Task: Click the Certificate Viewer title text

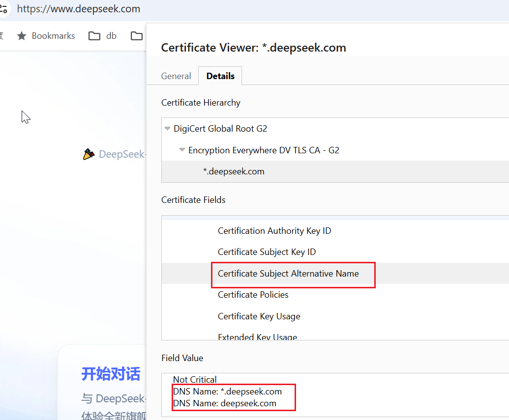Action: point(254,48)
